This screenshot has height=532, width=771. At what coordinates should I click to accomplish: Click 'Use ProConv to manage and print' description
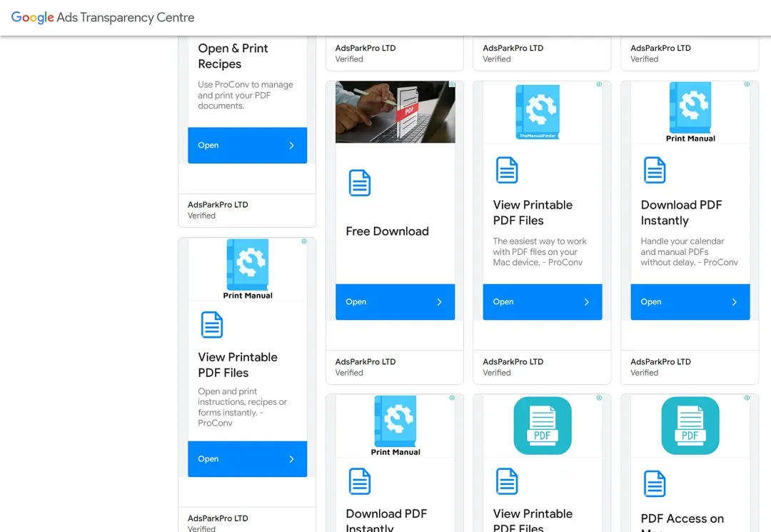point(246,96)
